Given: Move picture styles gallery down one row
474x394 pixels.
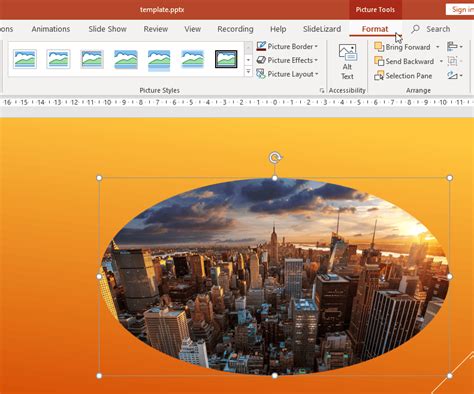Looking at the screenshot, I should tap(248, 60).
